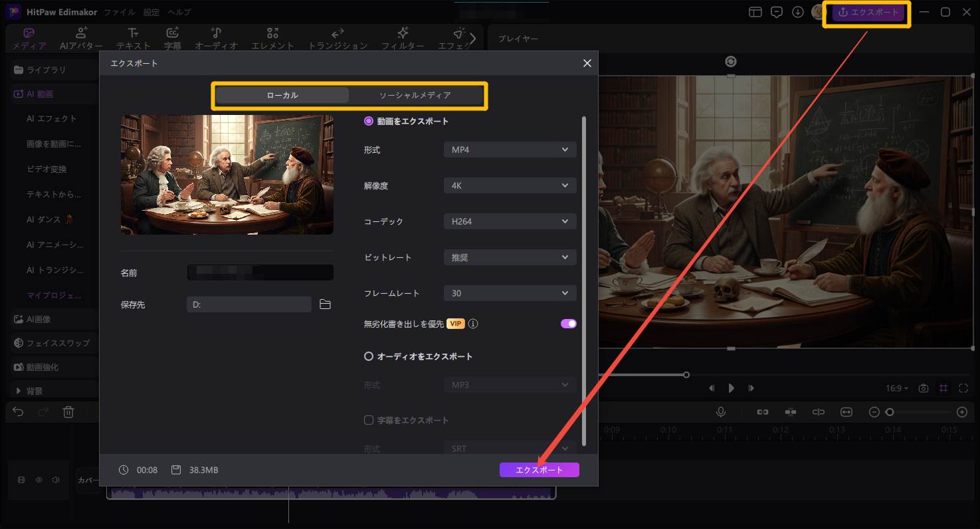
Task: Click the fullscreen icon under the player
Action: (963, 388)
